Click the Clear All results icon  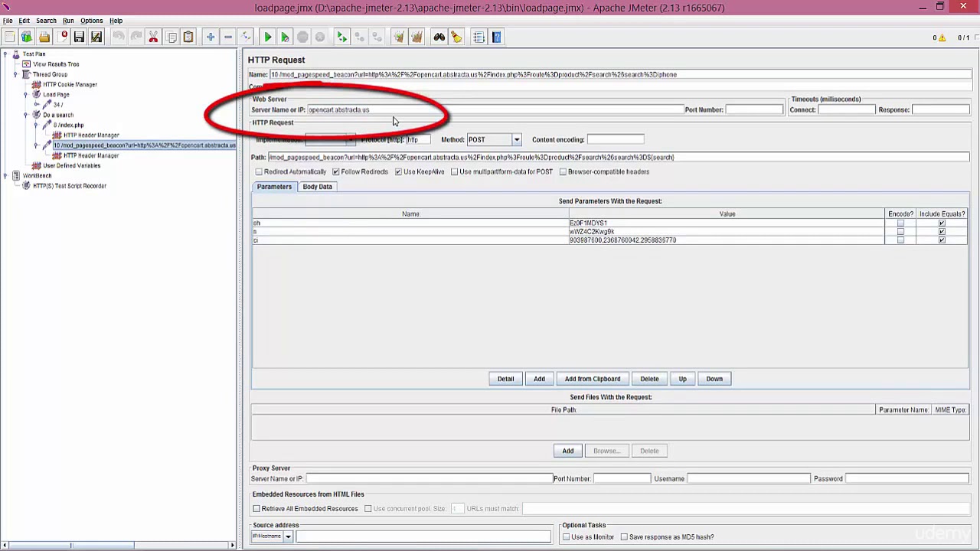point(416,37)
